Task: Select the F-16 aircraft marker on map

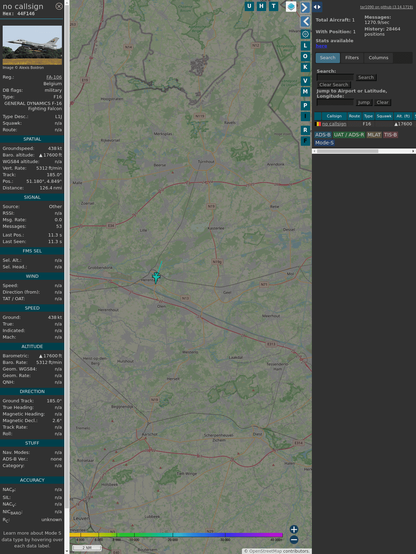Action: pos(156,278)
